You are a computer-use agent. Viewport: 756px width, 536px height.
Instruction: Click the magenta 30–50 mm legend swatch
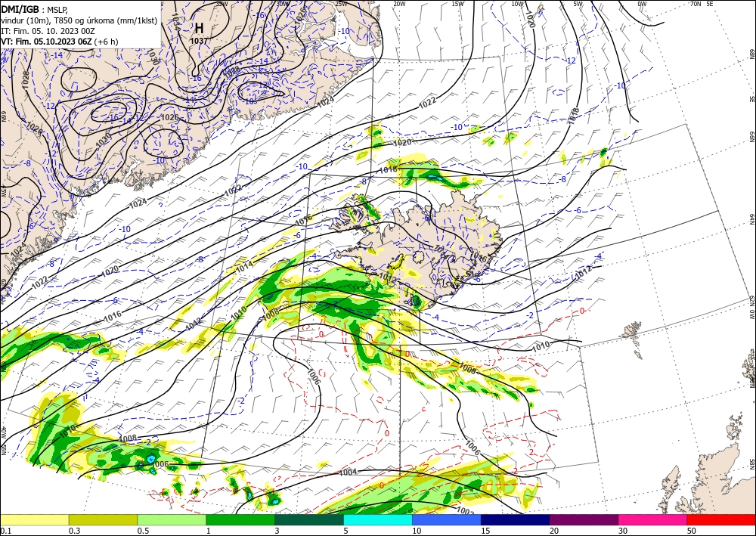click(x=653, y=519)
